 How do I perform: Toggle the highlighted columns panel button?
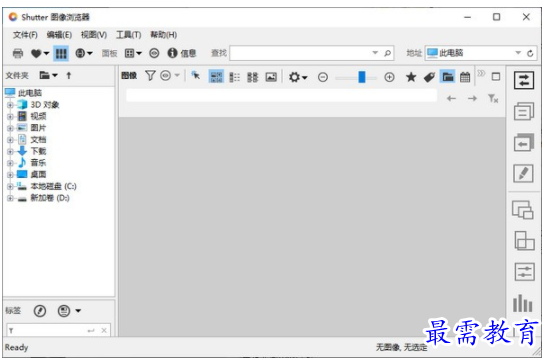(61, 53)
